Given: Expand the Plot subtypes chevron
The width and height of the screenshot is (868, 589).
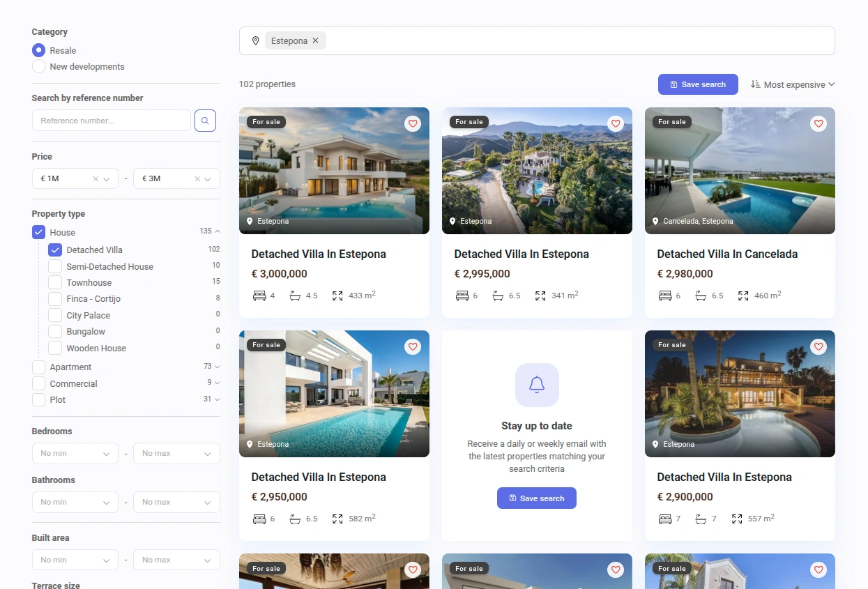Looking at the screenshot, I should click(218, 399).
